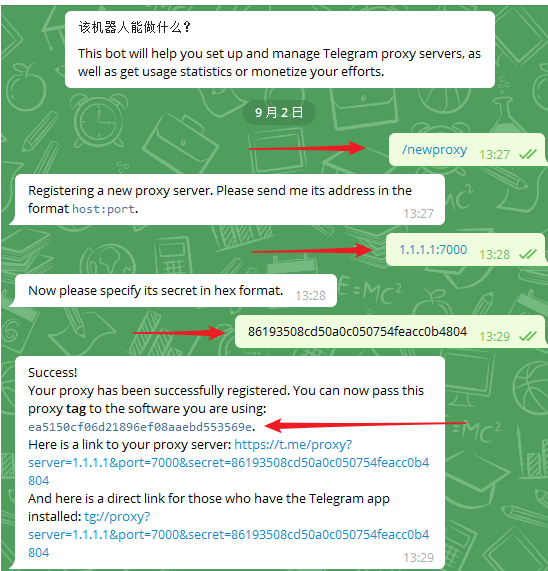Viewport: 548px width, 571px height.
Task: Click the read checkmarks beside the hex secret message
Action: pyautogui.click(x=528, y=336)
